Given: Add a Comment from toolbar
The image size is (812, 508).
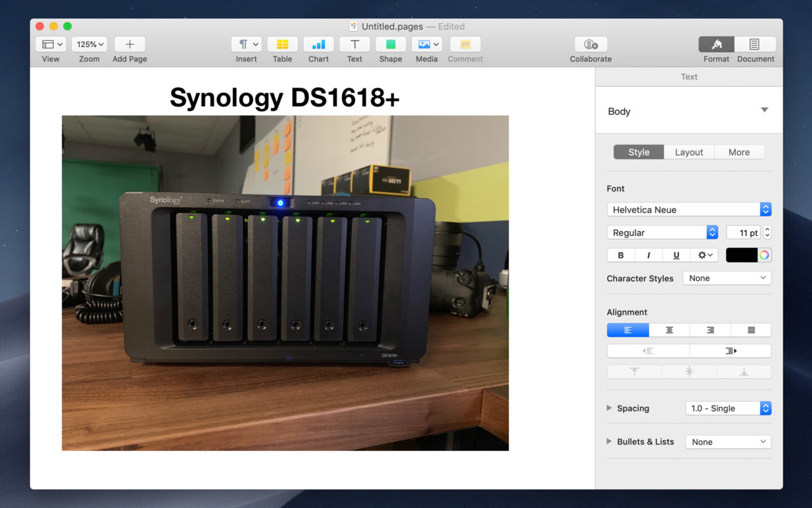Looking at the screenshot, I should click(x=465, y=44).
